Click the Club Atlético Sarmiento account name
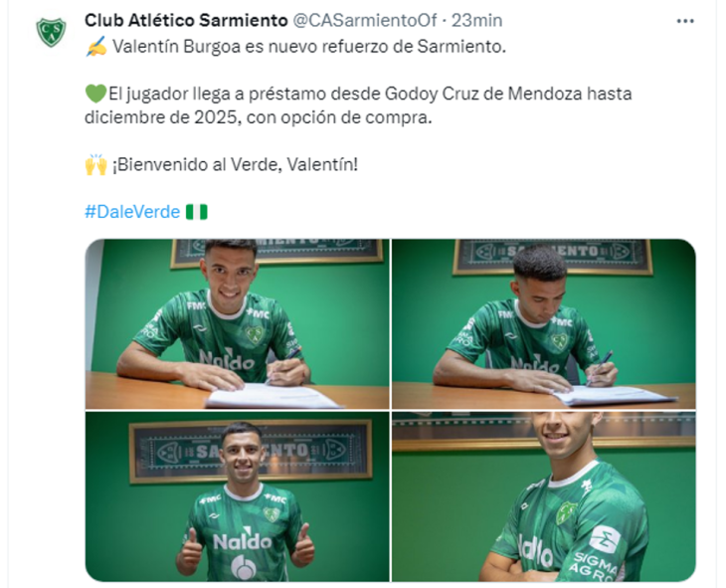 (x=186, y=20)
